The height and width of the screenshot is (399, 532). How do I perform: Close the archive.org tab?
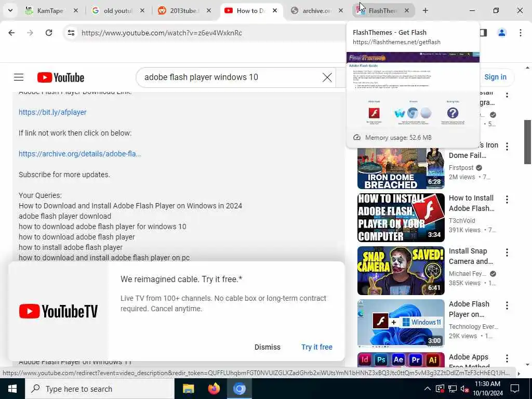click(341, 10)
